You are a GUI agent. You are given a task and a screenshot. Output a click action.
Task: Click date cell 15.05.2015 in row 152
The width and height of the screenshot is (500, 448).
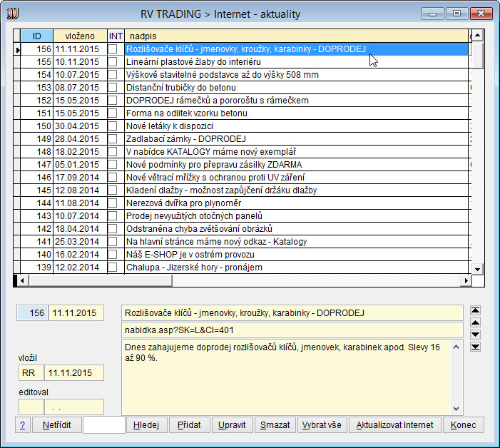pyautogui.click(x=80, y=100)
